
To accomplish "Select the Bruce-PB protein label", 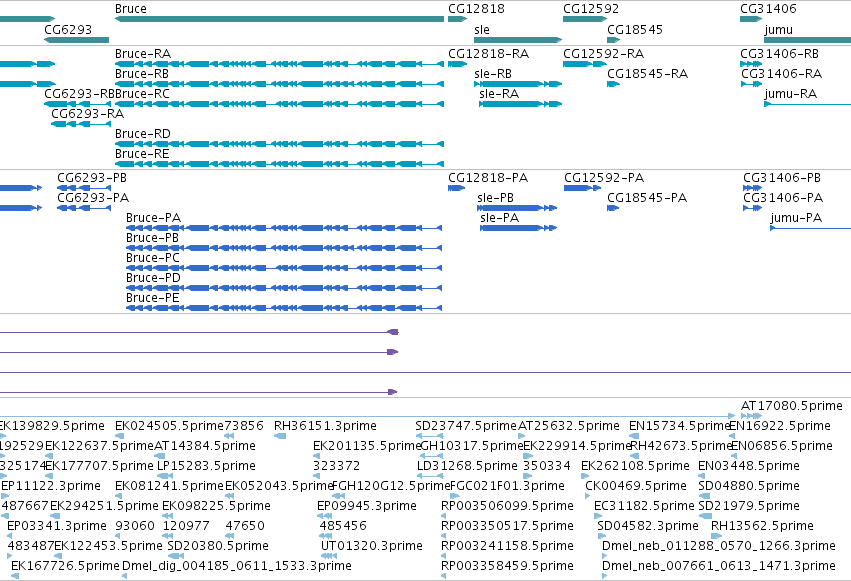I will [152, 238].
